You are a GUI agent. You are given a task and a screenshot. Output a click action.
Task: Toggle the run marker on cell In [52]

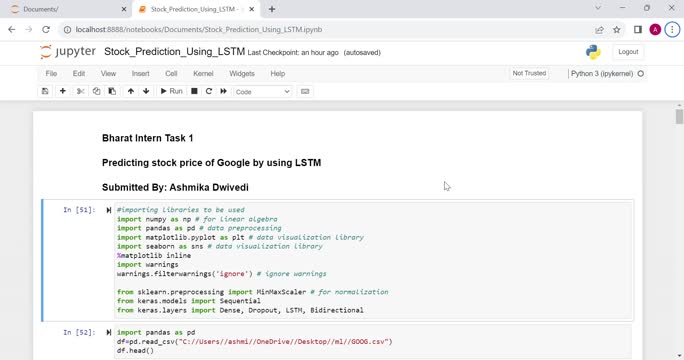(109, 333)
